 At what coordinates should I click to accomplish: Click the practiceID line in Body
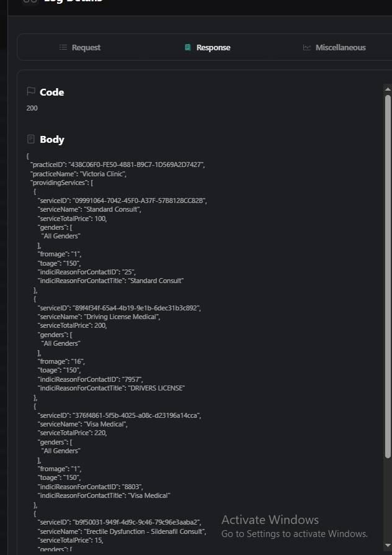pyautogui.click(x=117, y=165)
